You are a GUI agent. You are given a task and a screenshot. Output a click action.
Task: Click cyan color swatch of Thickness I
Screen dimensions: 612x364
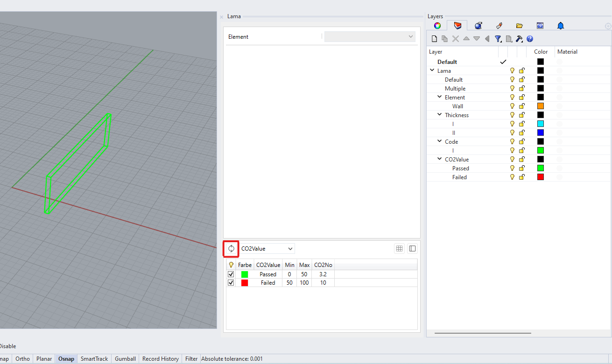541,124
